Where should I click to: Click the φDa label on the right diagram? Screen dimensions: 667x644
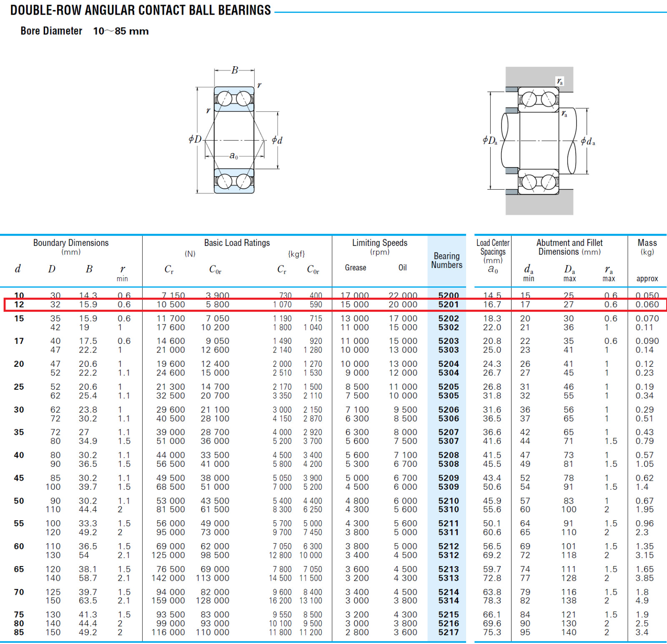tap(490, 140)
